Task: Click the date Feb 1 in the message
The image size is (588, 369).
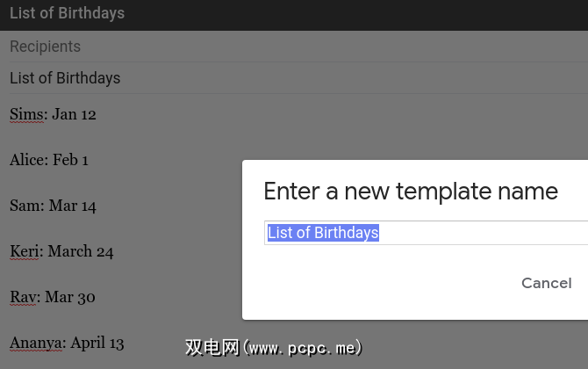Action: (x=70, y=160)
